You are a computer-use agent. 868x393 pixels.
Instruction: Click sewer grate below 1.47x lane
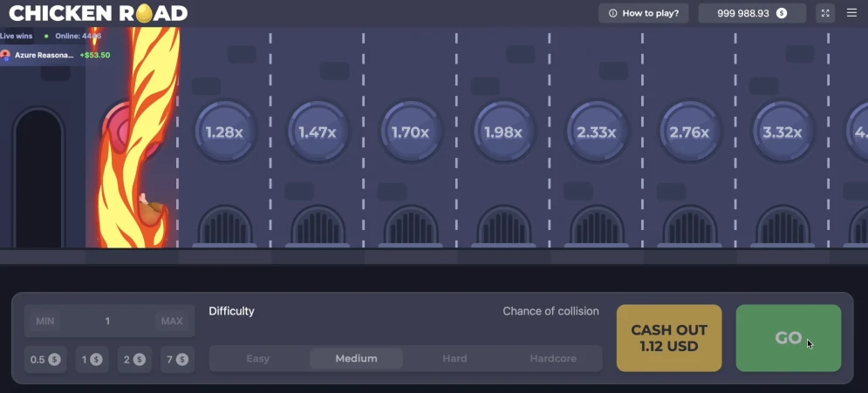click(x=318, y=226)
